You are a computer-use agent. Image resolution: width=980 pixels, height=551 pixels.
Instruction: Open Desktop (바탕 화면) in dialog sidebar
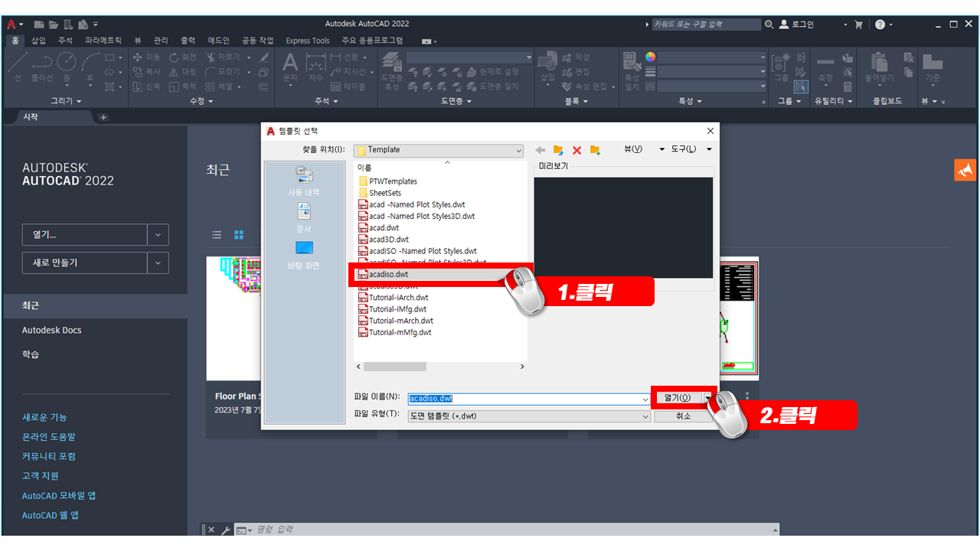click(x=304, y=255)
